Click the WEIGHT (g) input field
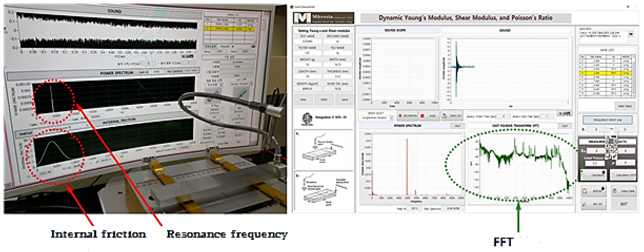 [307, 65]
